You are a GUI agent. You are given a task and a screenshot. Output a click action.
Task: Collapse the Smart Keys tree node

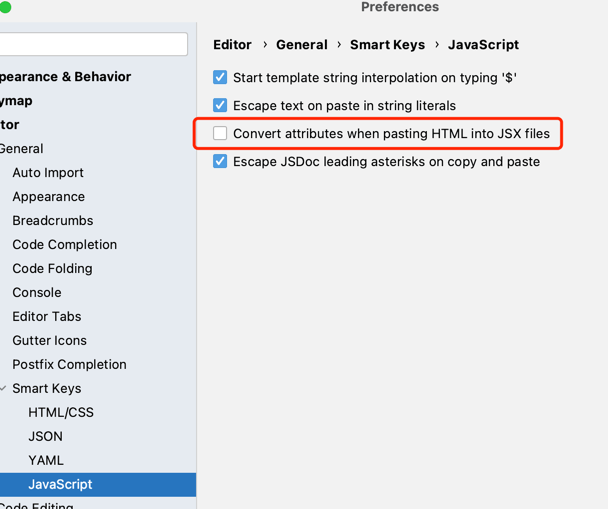[3, 388]
